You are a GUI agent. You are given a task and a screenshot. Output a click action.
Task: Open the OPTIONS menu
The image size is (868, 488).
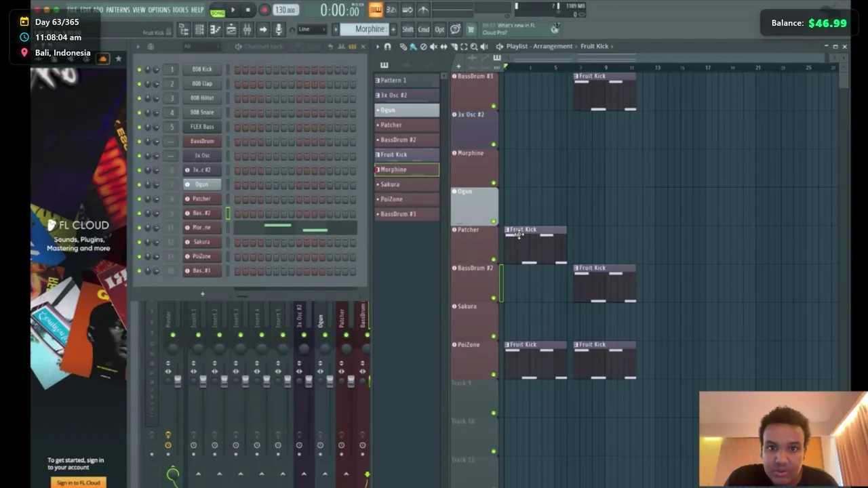click(159, 9)
